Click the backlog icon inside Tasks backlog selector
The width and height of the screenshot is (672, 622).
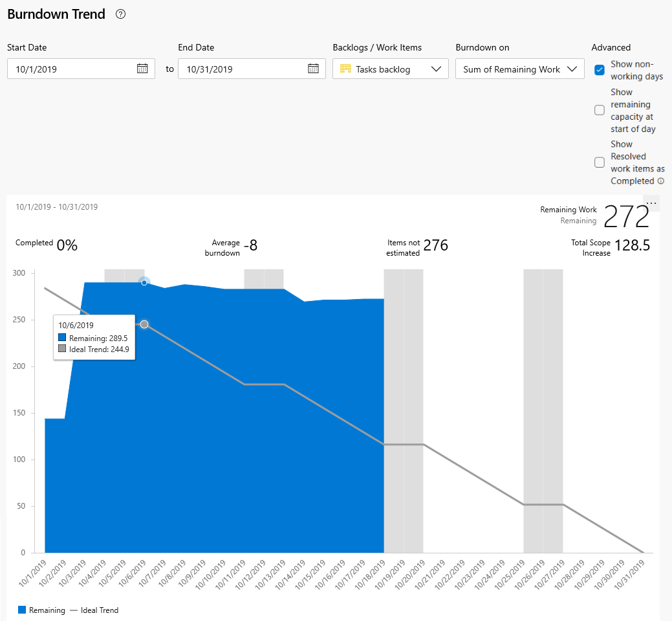coord(345,69)
